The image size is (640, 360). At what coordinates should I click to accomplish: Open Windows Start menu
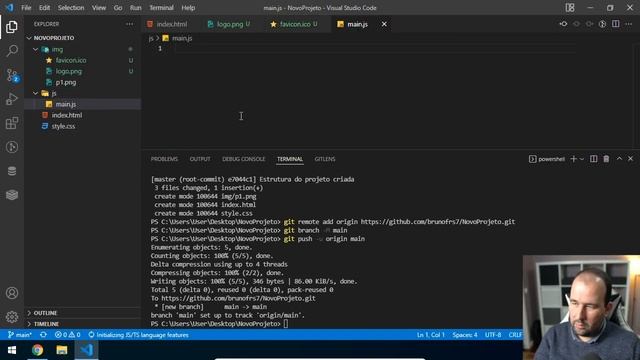point(12,350)
